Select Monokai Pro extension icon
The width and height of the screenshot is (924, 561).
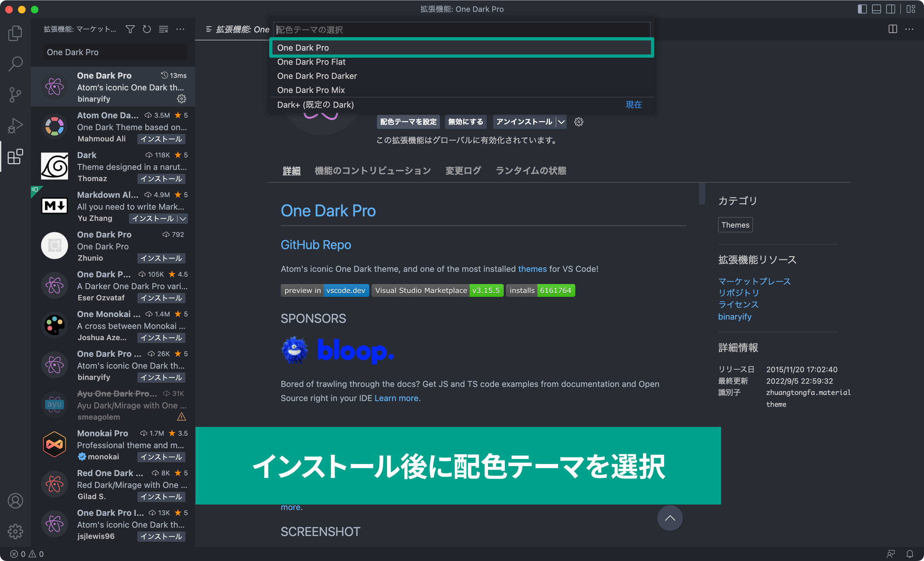click(x=54, y=444)
